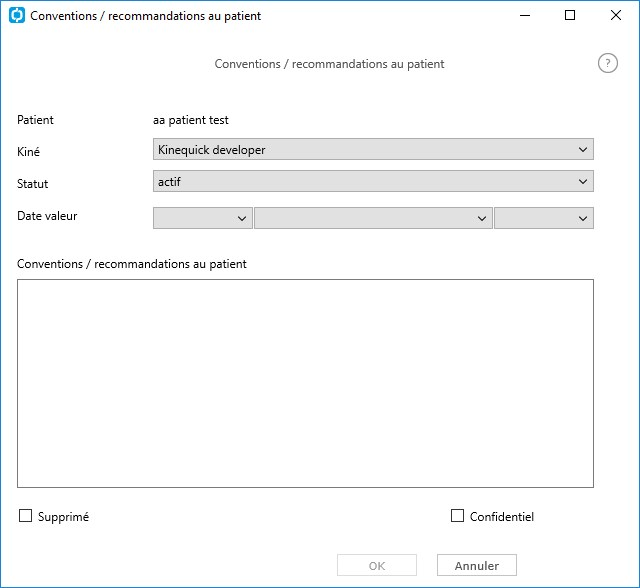Viewport: 640px width, 588px height.
Task: Expand the Statut dropdown set to actif
Action: click(x=373, y=182)
